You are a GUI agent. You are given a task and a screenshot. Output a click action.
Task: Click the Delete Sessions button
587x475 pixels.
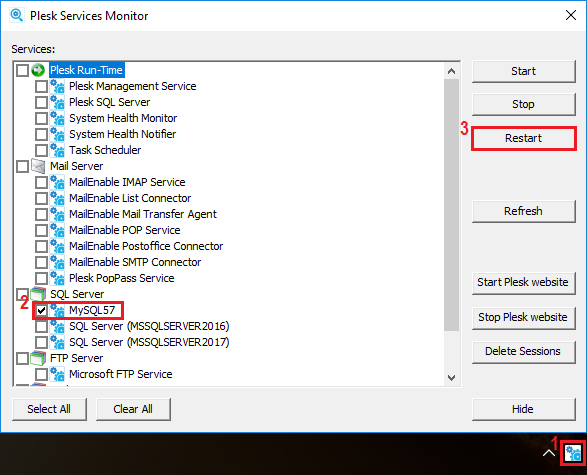[x=523, y=351]
